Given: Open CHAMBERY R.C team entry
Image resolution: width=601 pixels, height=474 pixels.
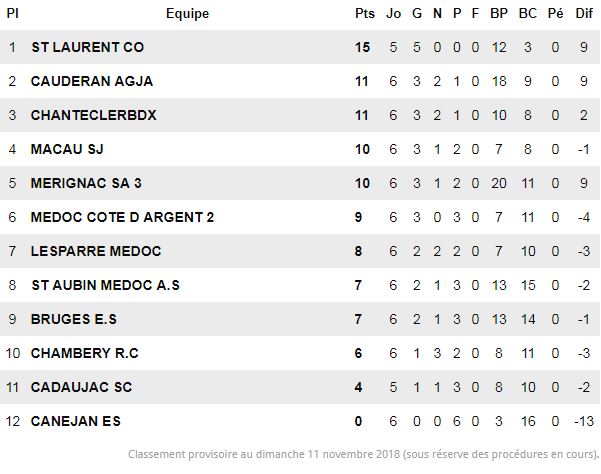Looking at the screenshot, I should coord(85,353).
